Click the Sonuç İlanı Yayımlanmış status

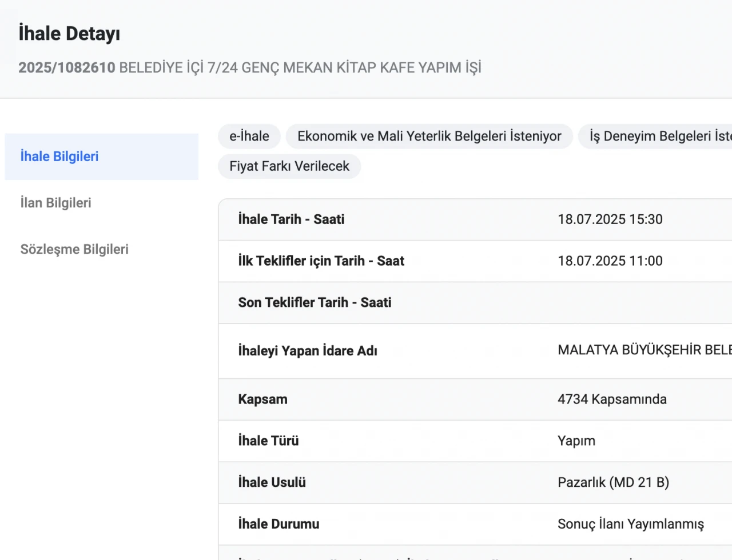point(631,525)
